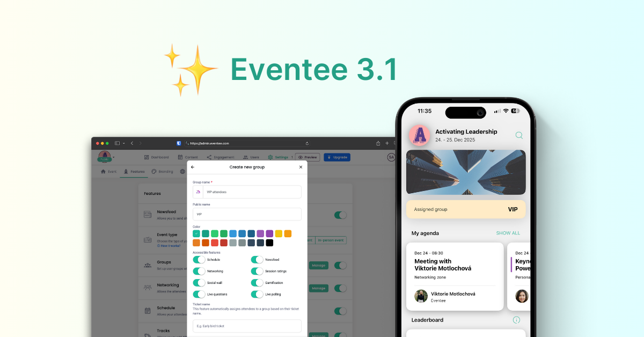Click the blue Upgrade button

[337, 157]
